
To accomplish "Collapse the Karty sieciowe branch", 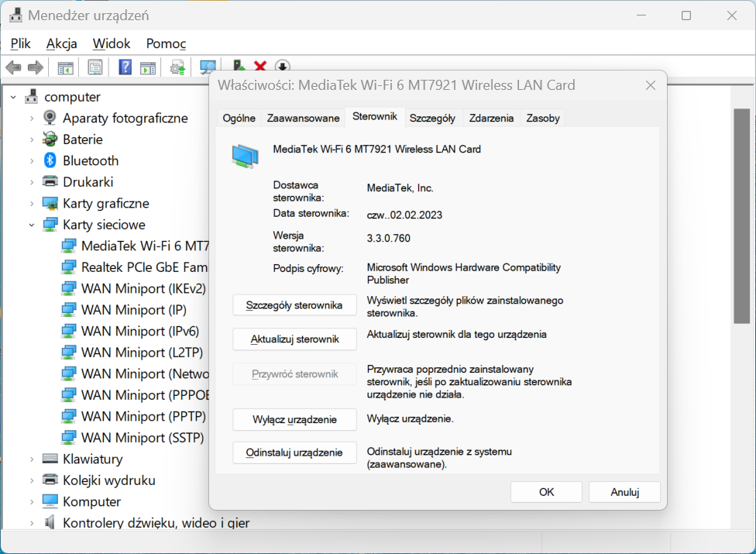I will coord(32,225).
